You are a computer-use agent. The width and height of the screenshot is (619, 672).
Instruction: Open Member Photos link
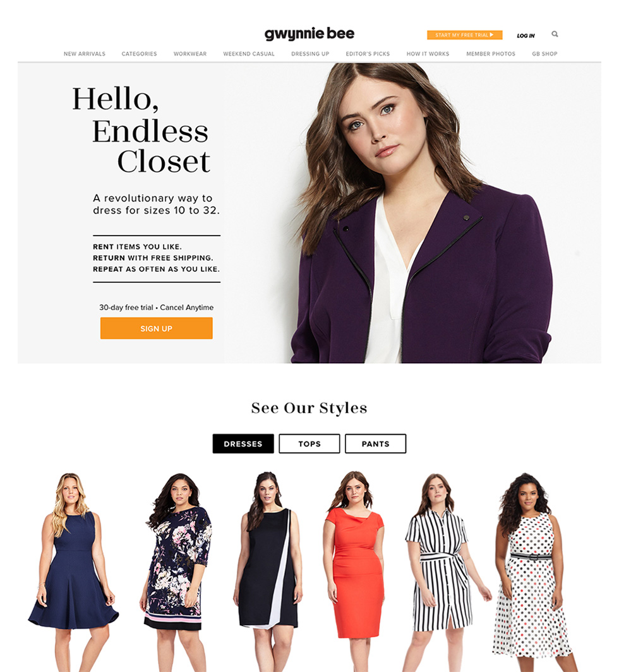[491, 54]
